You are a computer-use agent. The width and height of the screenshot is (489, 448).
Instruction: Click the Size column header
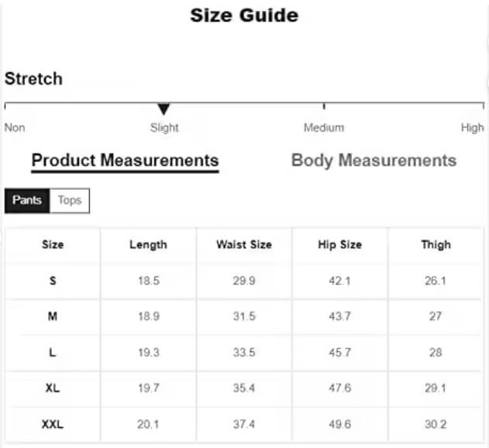(x=53, y=245)
